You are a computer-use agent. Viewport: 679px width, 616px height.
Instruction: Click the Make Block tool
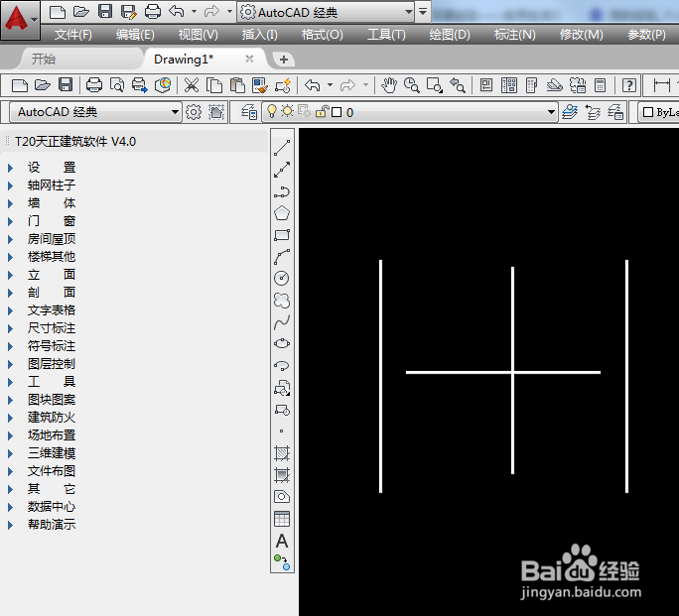pyautogui.click(x=282, y=410)
